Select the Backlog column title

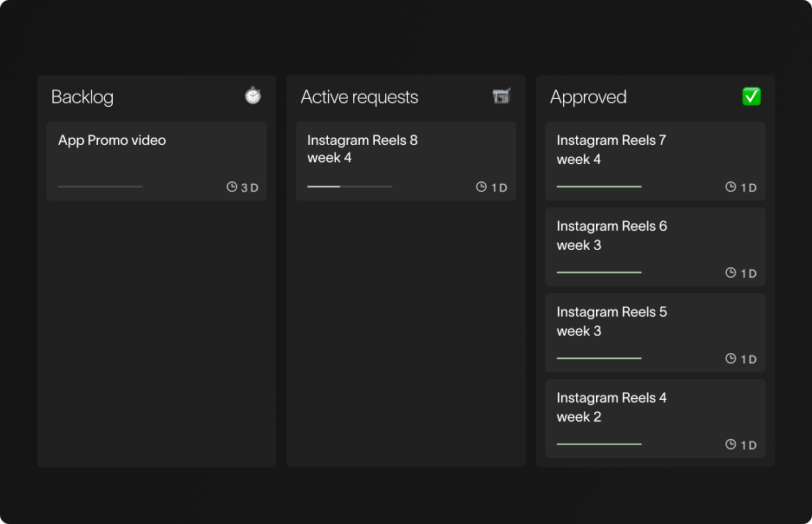[82, 97]
